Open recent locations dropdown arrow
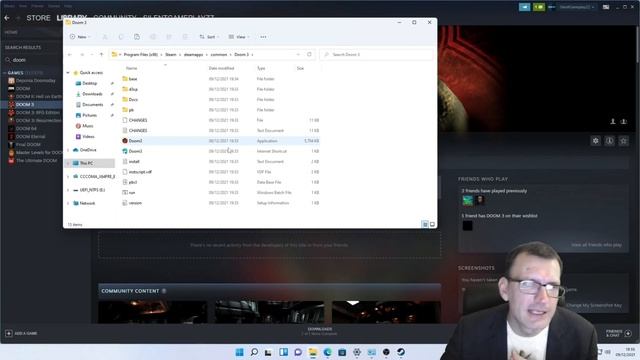640x360 pixels. tap(92, 54)
